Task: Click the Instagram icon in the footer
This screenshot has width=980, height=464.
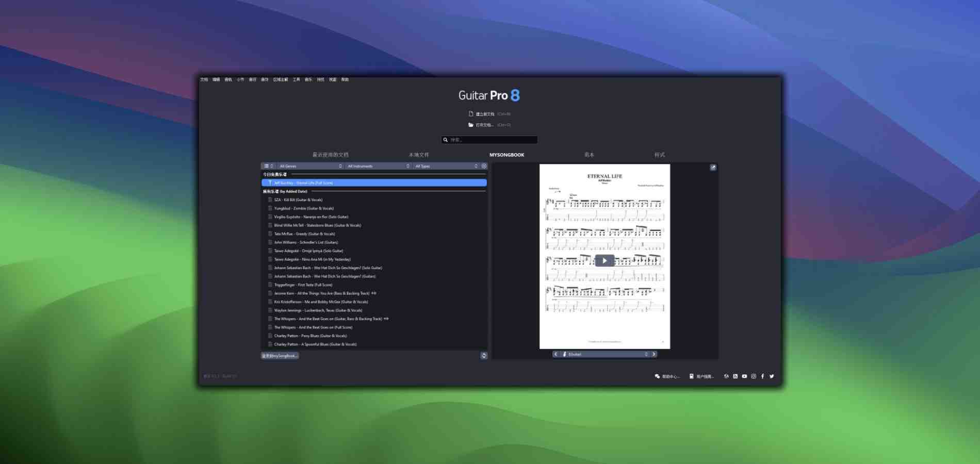Action: [754, 376]
